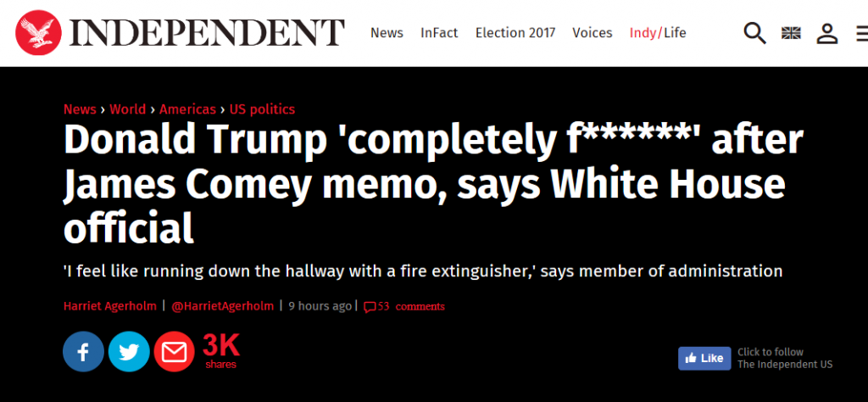Click the Facebook Like button
Viewport: 868px width, 402px height.
[x=704, y=358]
